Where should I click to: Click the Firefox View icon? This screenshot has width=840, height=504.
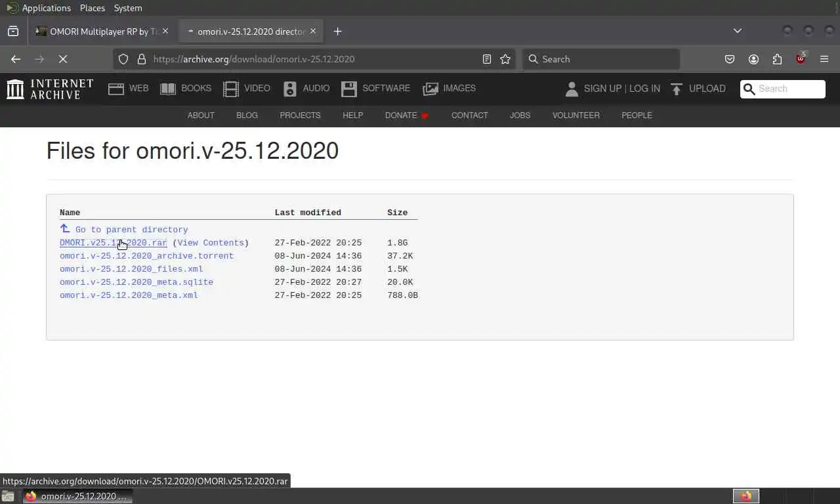pos(13,31)
